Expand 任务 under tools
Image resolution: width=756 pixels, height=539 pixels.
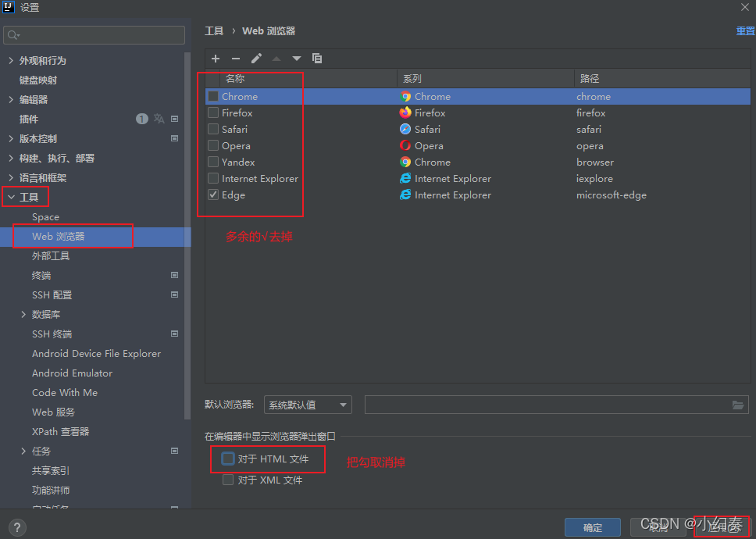tap(23, 451)
